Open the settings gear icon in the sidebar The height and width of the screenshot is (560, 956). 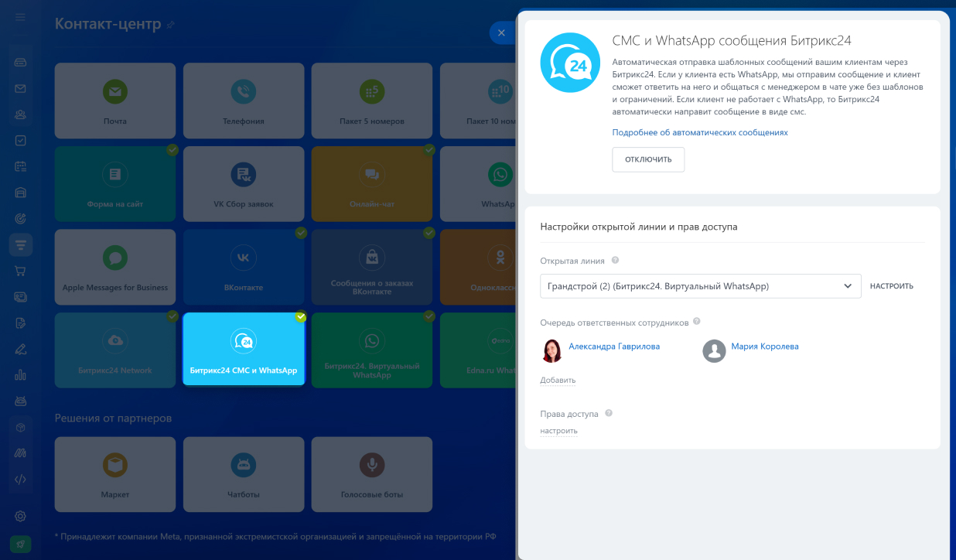pyautogui.click(x=20, y=516)
